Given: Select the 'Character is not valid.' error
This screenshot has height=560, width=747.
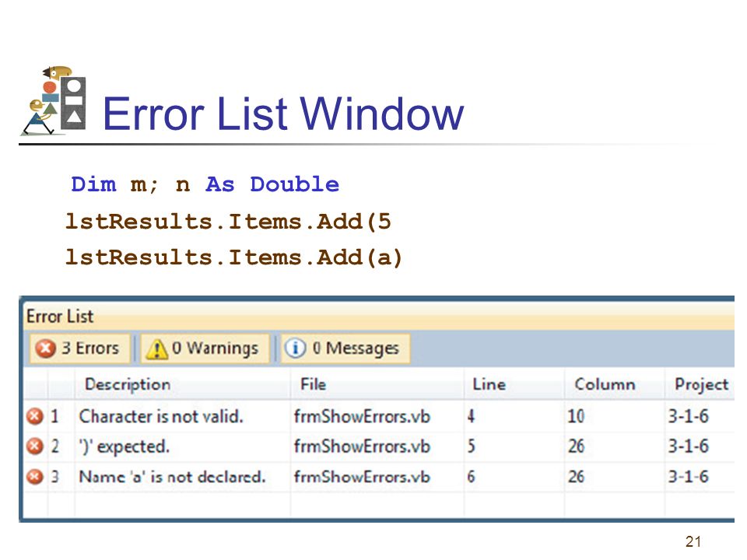Looking at the screenshot, I should click(x=161, y=416).
